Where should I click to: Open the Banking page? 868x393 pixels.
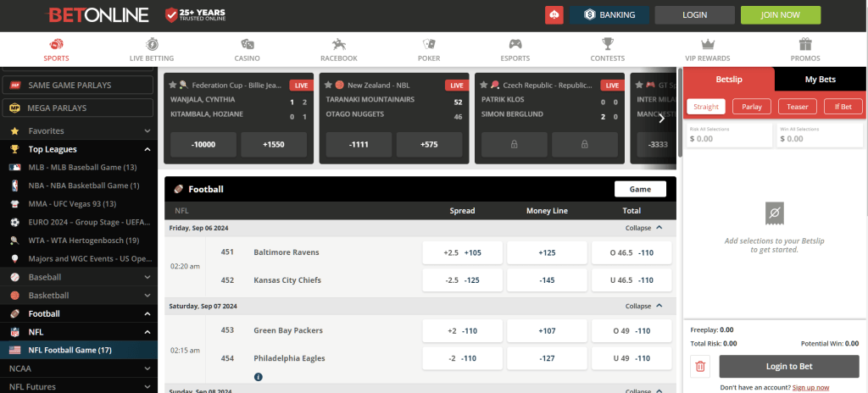(609, 15)
